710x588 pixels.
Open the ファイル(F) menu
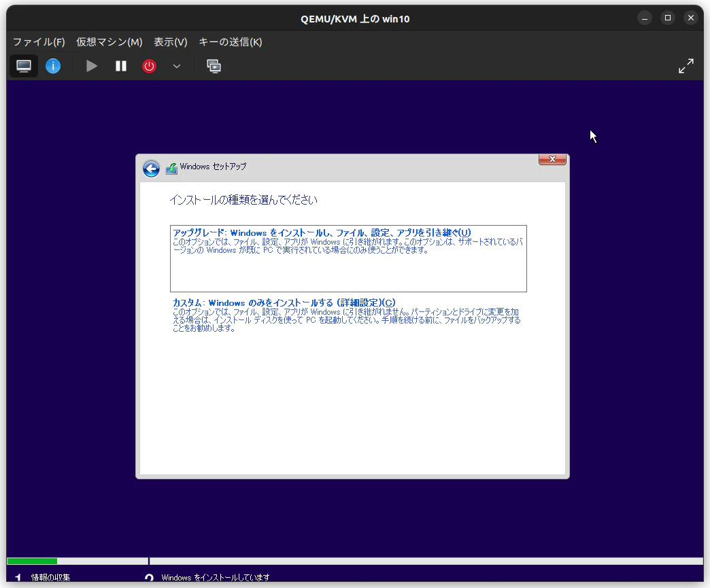(39, 42)
